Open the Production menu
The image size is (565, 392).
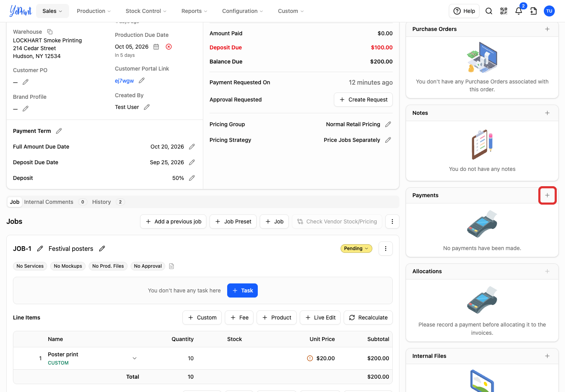coord(94,11)
